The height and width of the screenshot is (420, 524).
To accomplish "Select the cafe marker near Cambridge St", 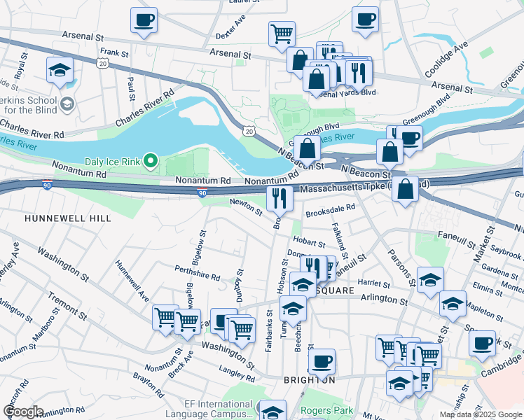I will point(482,345).
